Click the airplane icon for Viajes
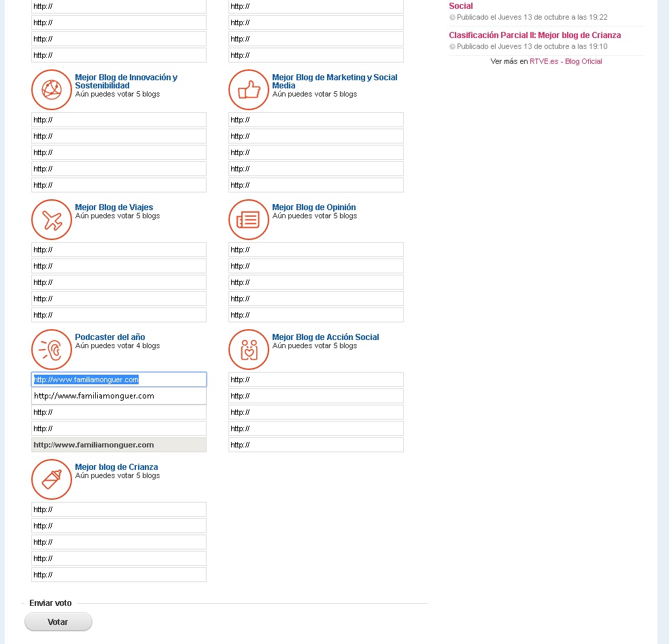This screenshot has height=644, width=669. [x=52, y=220]
